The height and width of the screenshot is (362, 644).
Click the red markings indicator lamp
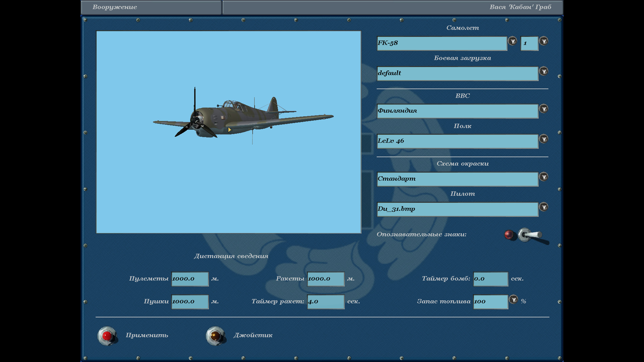point(509,234)
